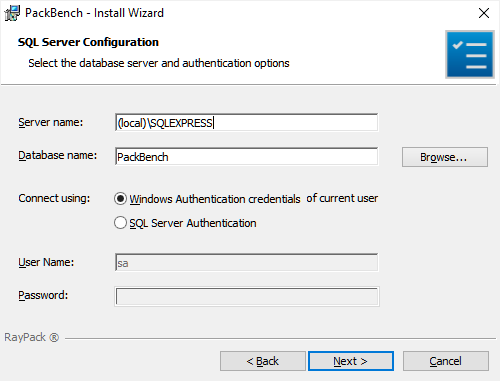This screenshot has height=381, width=500.
Task: Close the Install Wizard window
Action: (484, 13)
